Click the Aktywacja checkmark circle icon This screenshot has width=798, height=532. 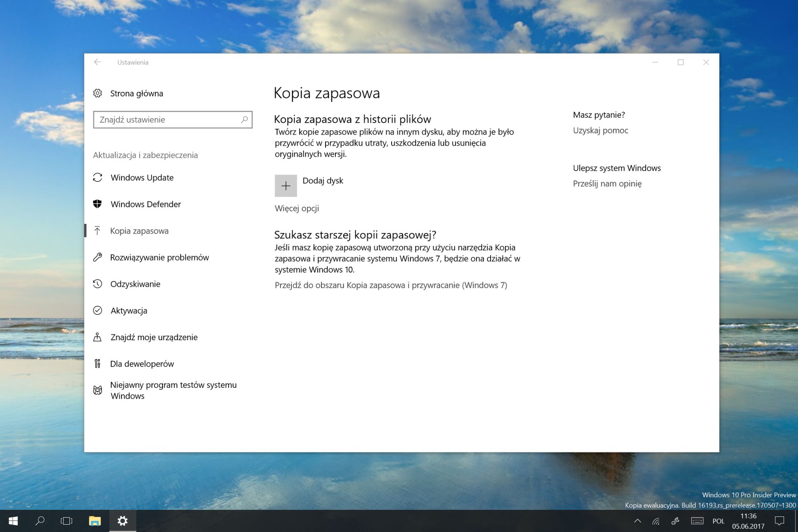[97, 311]
